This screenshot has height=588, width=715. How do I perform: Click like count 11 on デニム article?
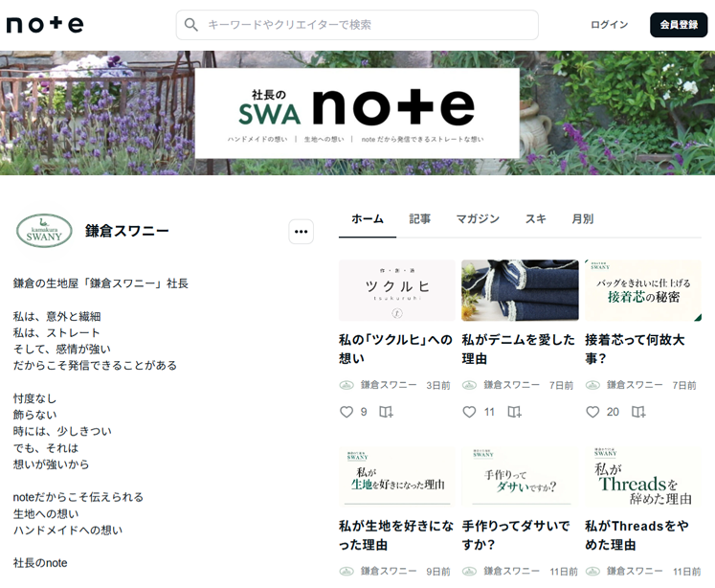489,412
